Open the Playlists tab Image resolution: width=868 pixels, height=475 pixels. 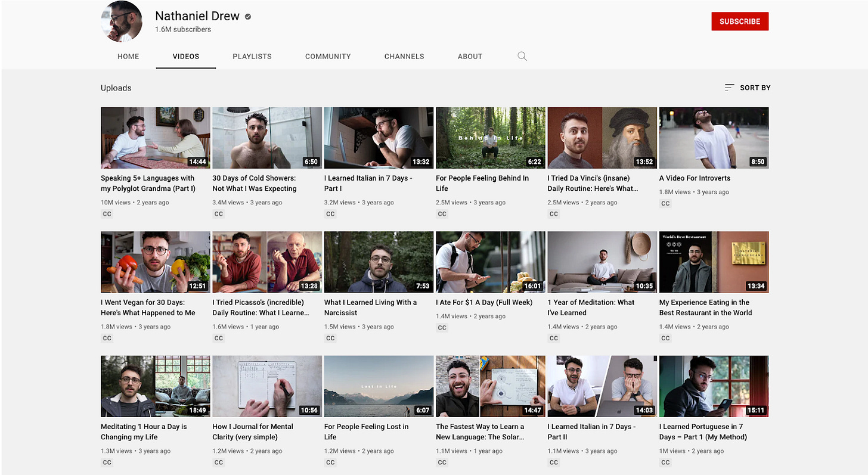(x=252, y=56)
